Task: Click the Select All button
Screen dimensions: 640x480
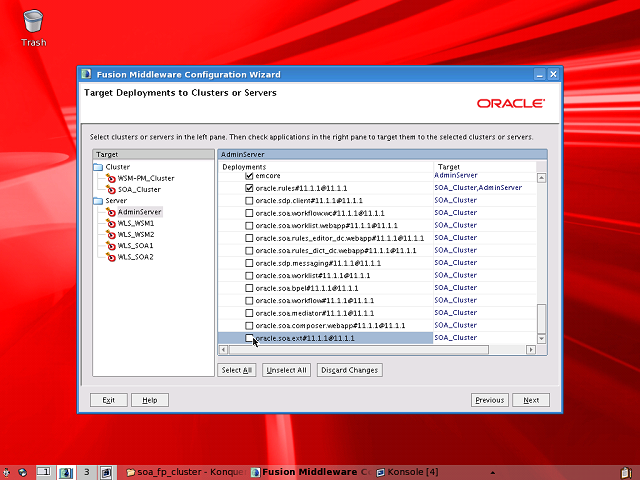Action: [237, 370]
